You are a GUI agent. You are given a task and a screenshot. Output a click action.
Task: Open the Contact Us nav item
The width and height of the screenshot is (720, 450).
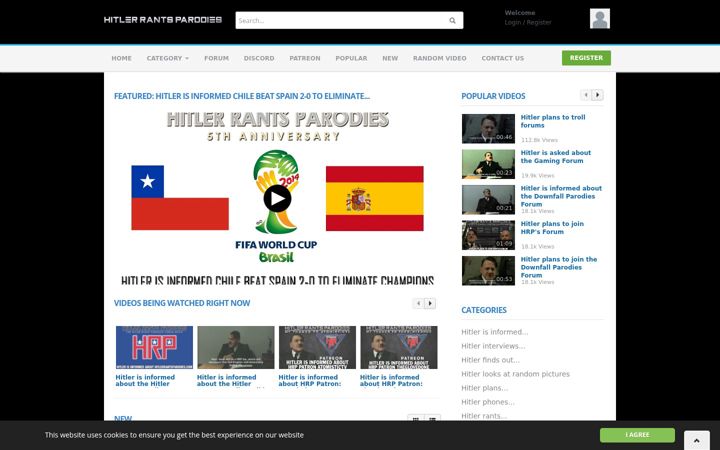tap(502, 58)
